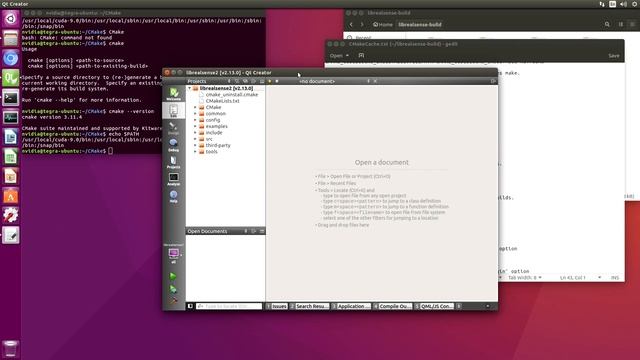Click the link-with-editor icon in Projects pane
Image resolution: width=640 pixels, height=360 pixels.
click(x=245, y=81)
